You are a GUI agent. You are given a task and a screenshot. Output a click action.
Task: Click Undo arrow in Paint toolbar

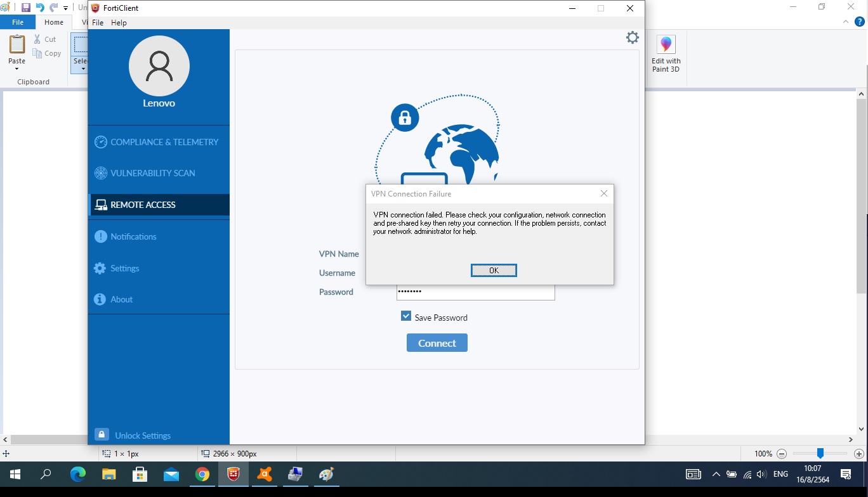(40, 8)
